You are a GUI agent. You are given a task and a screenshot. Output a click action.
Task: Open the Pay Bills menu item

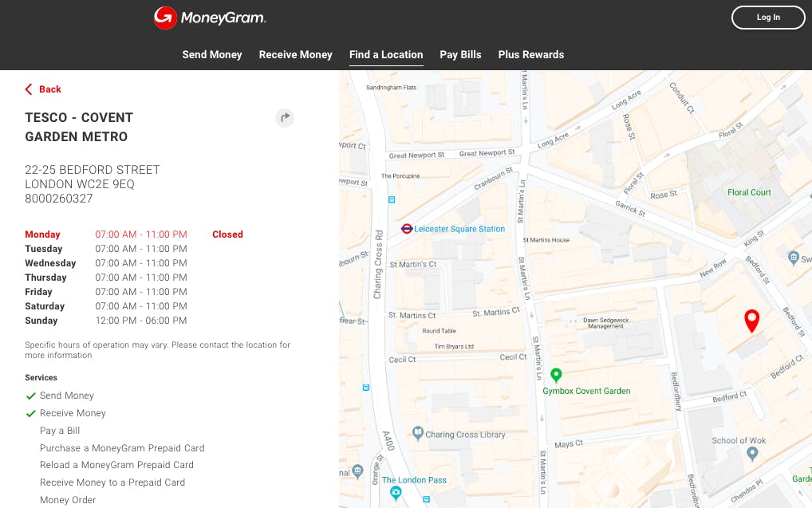pos(460,54)
